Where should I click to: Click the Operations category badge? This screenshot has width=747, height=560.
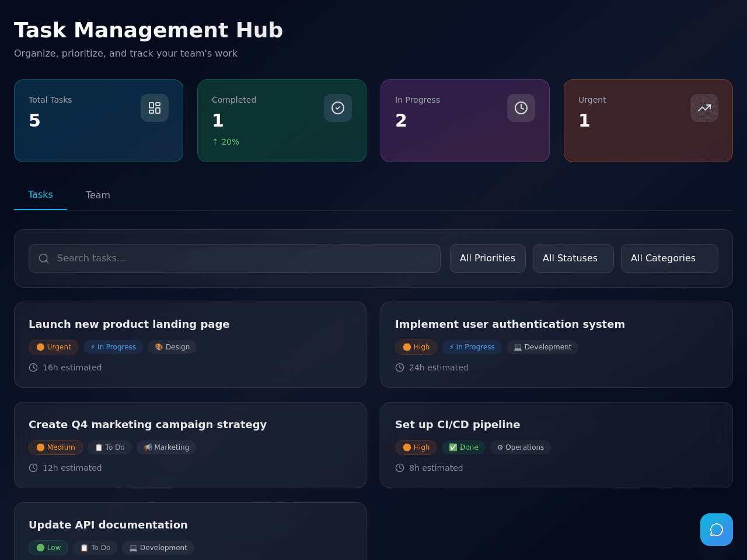521,447
